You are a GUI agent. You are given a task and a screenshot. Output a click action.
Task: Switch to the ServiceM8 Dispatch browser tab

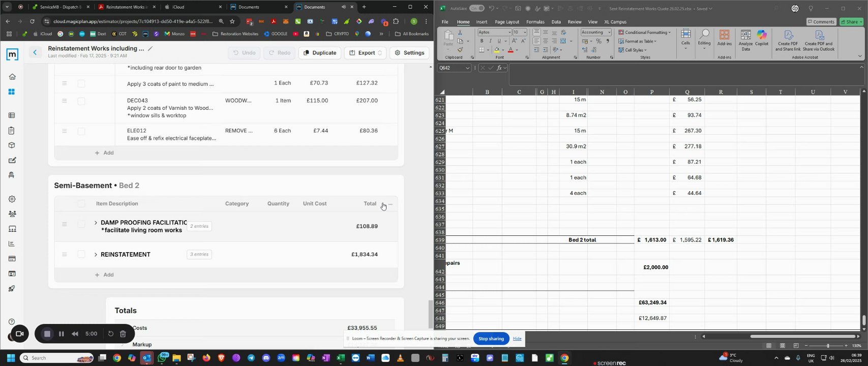click(x=60, y=7)
